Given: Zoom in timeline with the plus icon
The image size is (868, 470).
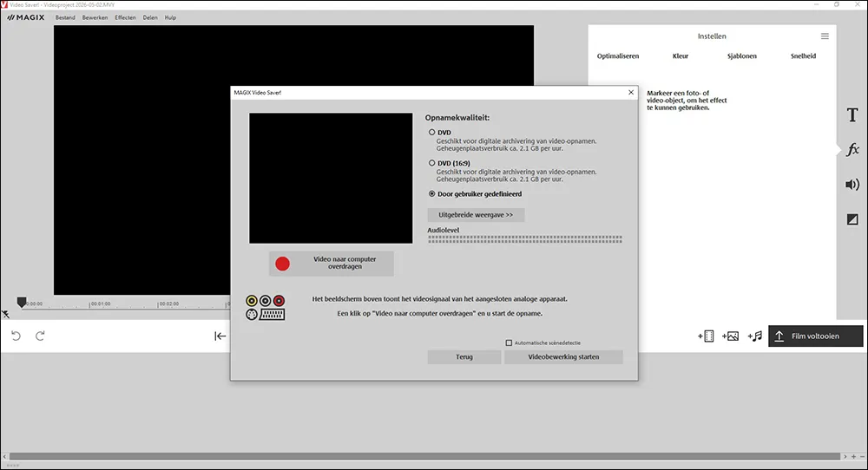Looking at the screenshot, I should pos(853,457).
